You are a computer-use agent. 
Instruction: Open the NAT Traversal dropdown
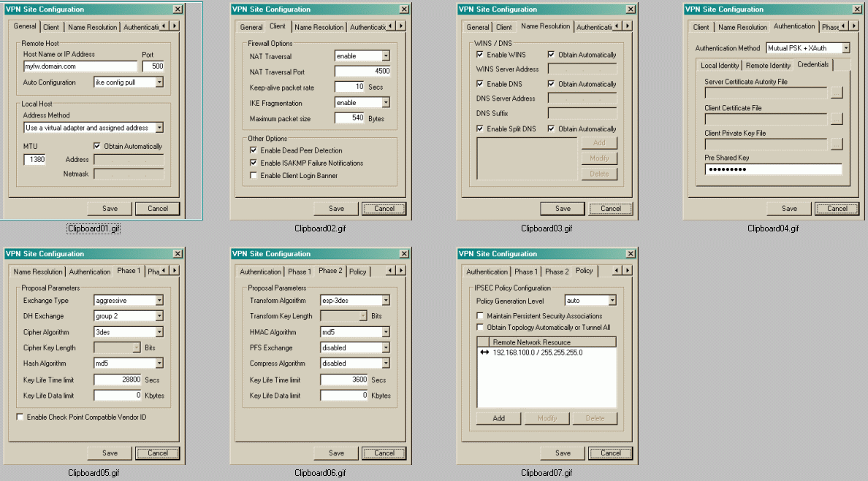[386, 55]
